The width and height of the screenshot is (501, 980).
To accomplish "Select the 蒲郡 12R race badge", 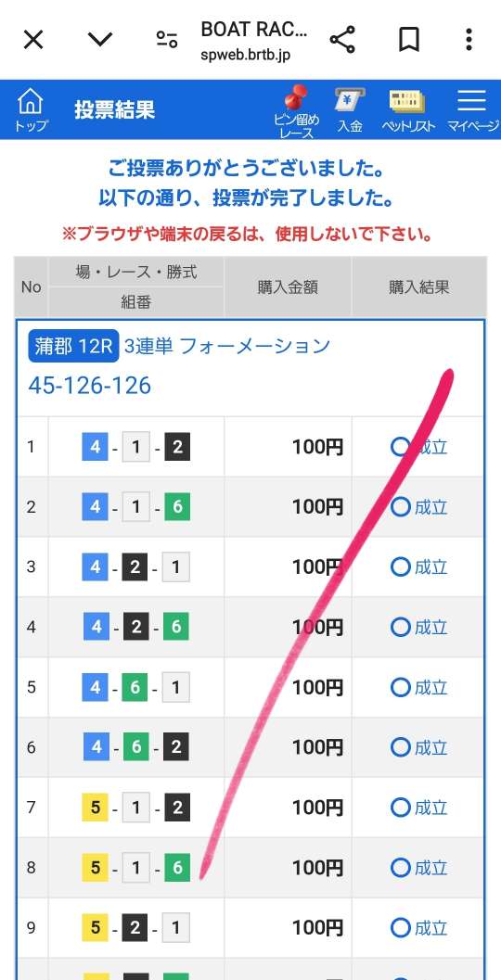I will (73, 346).
